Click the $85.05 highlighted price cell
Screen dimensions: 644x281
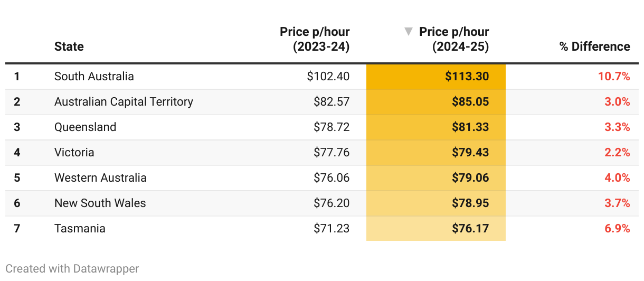470,101
